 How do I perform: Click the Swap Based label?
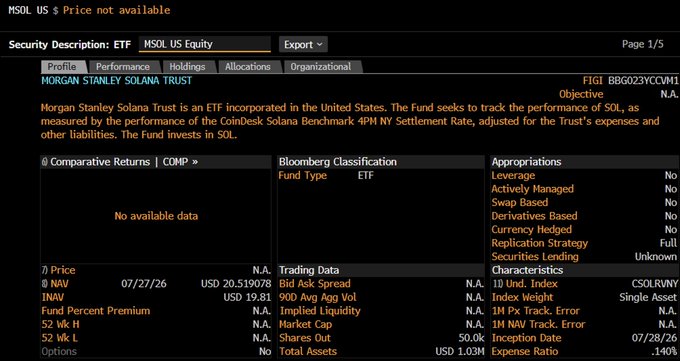(520, 202)
